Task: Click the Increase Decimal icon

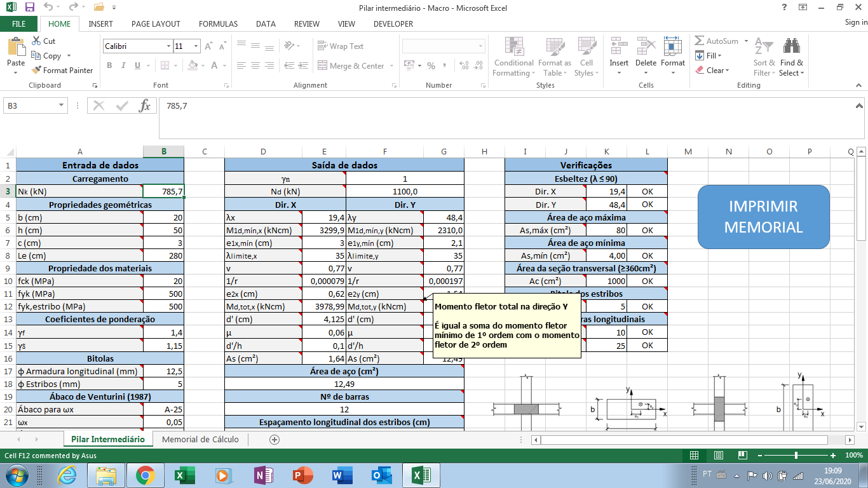Action: [x=463, y=65]
